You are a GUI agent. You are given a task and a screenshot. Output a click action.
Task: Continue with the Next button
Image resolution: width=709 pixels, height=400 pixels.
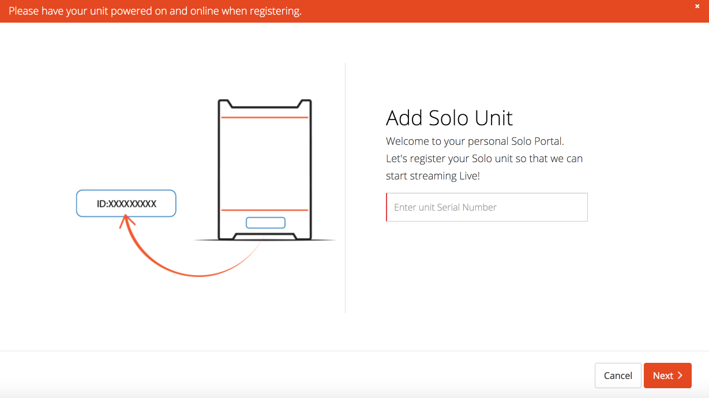coord(667,376)
